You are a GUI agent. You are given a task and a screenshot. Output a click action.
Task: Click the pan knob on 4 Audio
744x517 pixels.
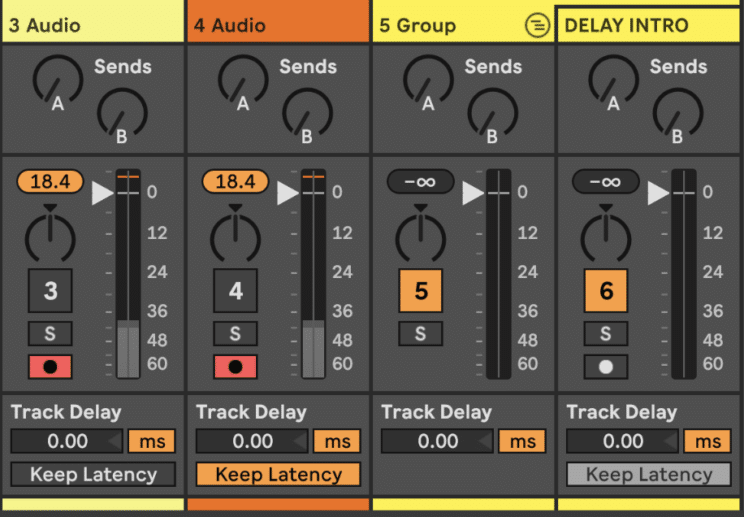click(235, 238)
